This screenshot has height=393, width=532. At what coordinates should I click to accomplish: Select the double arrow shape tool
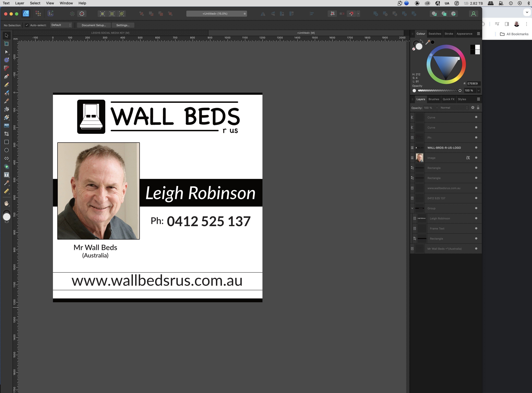(6, 158)
